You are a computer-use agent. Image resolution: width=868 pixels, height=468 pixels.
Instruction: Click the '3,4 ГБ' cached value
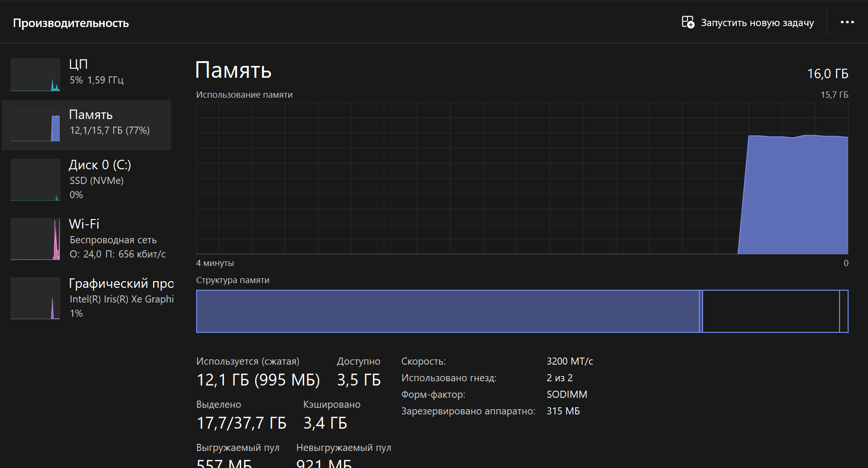[325, 423]
